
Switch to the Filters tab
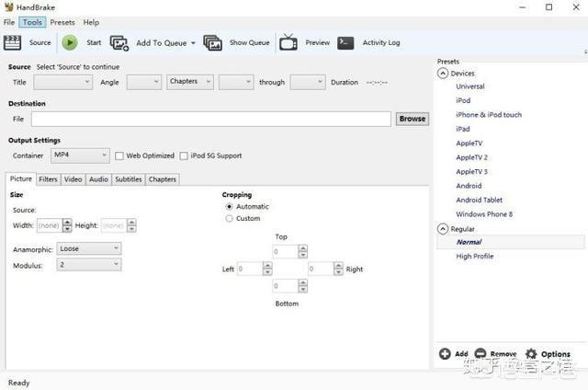(x=48, y=179)
